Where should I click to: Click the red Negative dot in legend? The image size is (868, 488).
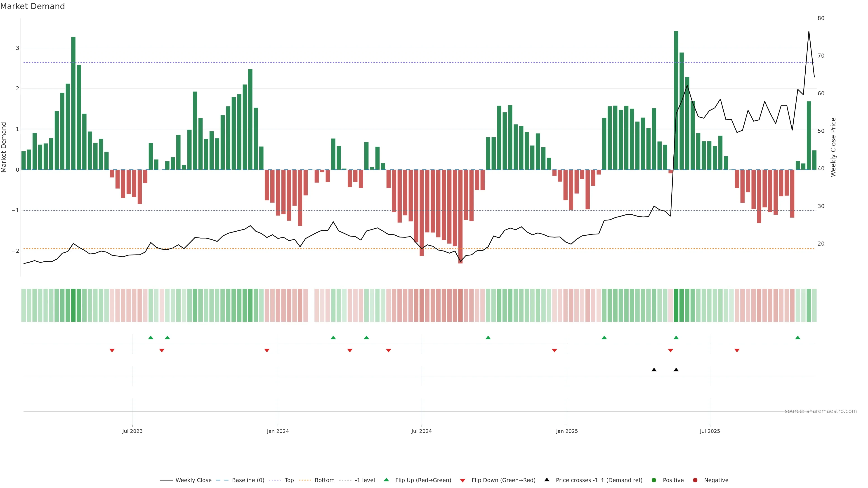(x=695, y=480)
